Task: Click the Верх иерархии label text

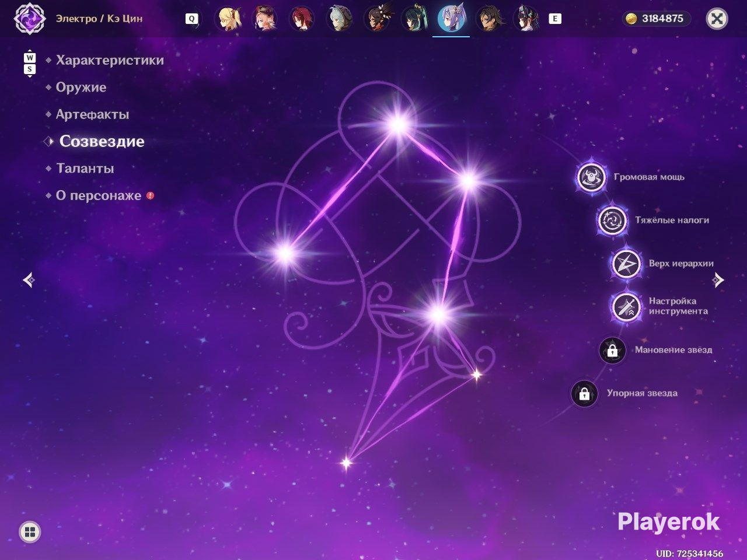Action: (681, 264)
